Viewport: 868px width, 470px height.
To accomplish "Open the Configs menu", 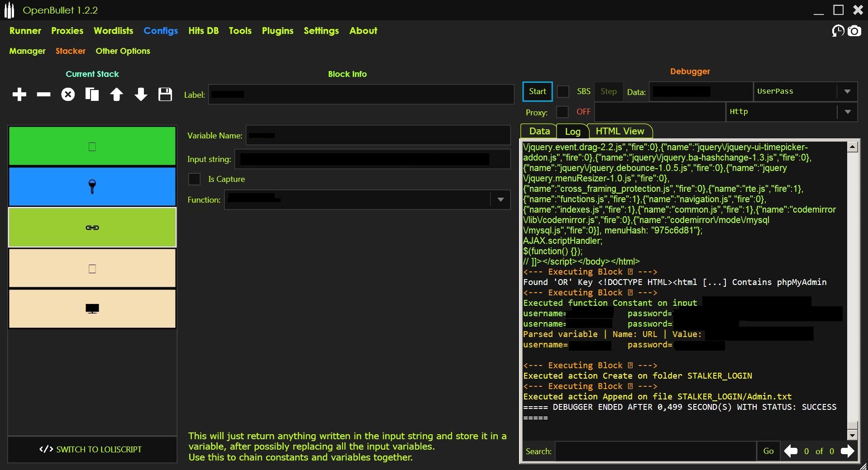I will point(161,31).
